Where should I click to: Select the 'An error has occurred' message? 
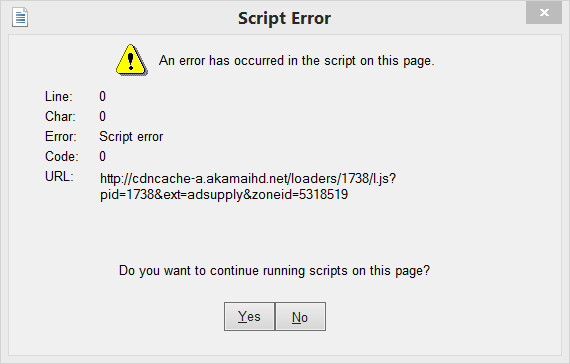(x=296, y=60)
